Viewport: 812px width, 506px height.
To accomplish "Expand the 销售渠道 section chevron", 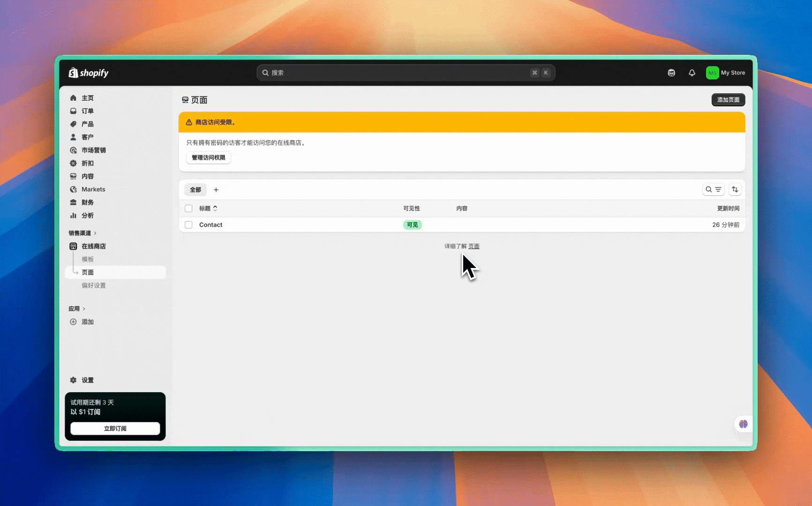I will pos(95,233).
